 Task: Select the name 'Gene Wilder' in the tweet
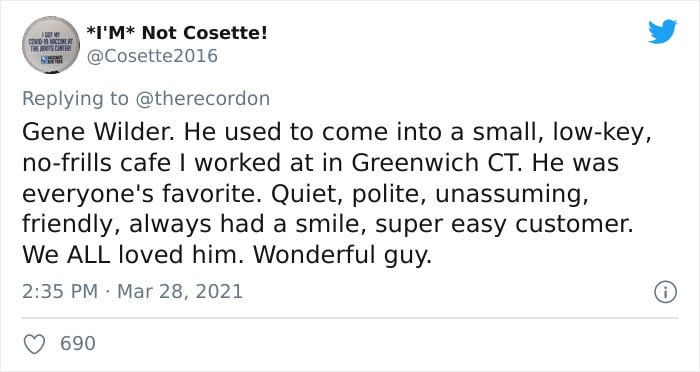(98, 132)
